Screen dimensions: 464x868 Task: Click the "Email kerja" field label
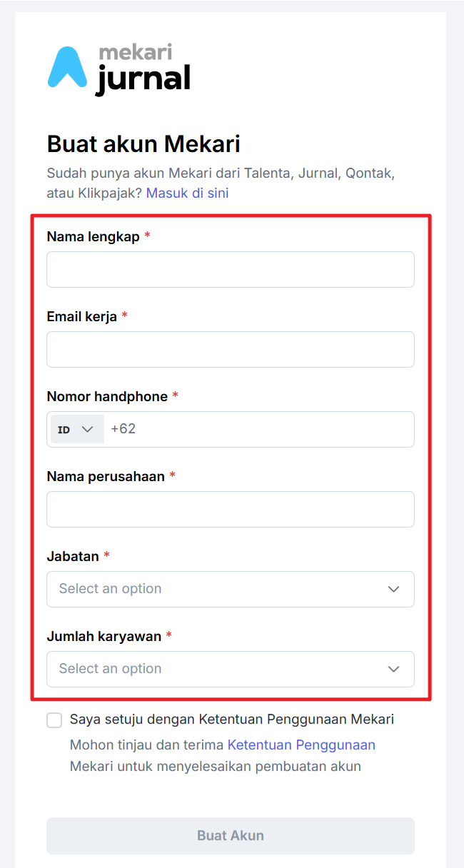point(81,316)
